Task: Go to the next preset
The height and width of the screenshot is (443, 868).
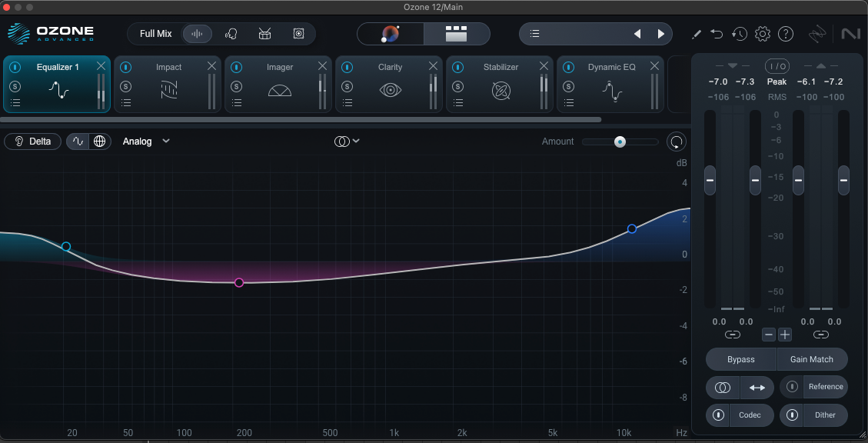Action: tap(661, 34)
